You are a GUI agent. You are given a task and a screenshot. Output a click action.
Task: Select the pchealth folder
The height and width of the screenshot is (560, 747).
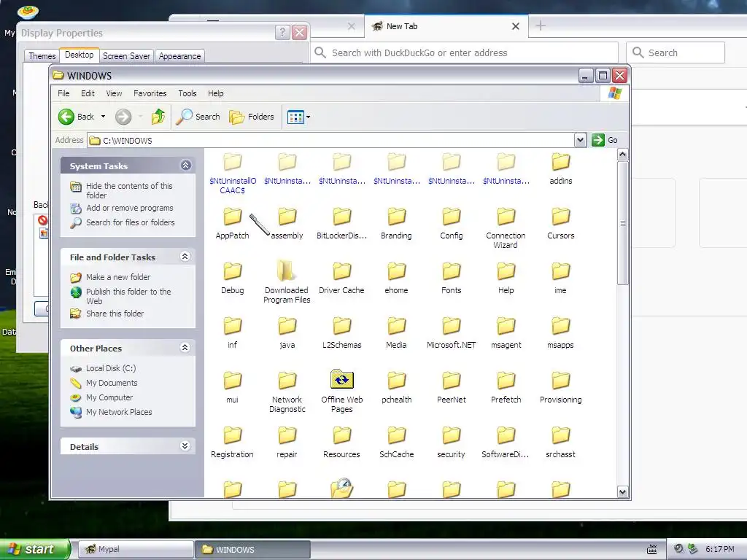(396, 387)
